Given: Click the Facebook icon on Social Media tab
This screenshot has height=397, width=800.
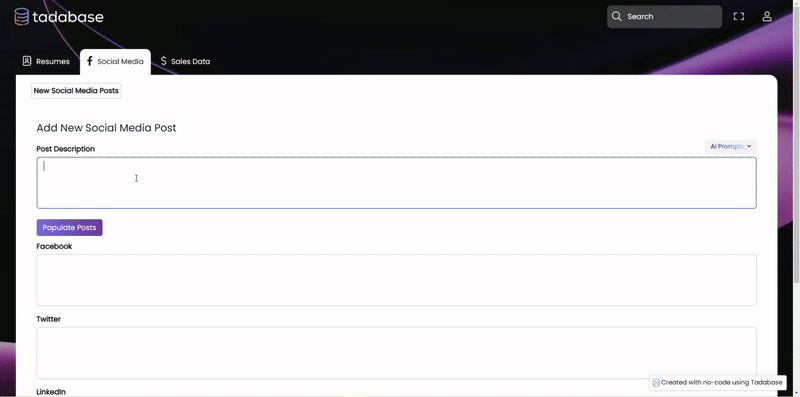Looking at the screenshot, I should [90, 61].
